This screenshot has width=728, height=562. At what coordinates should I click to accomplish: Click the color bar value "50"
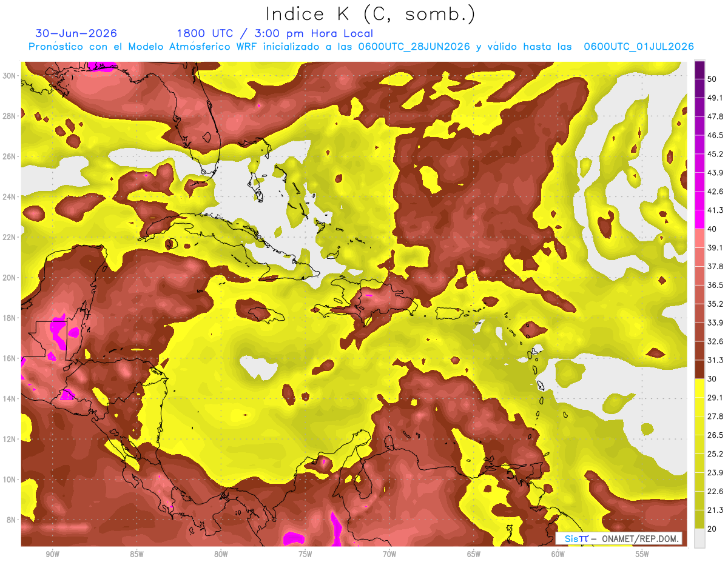coord(712,79)
